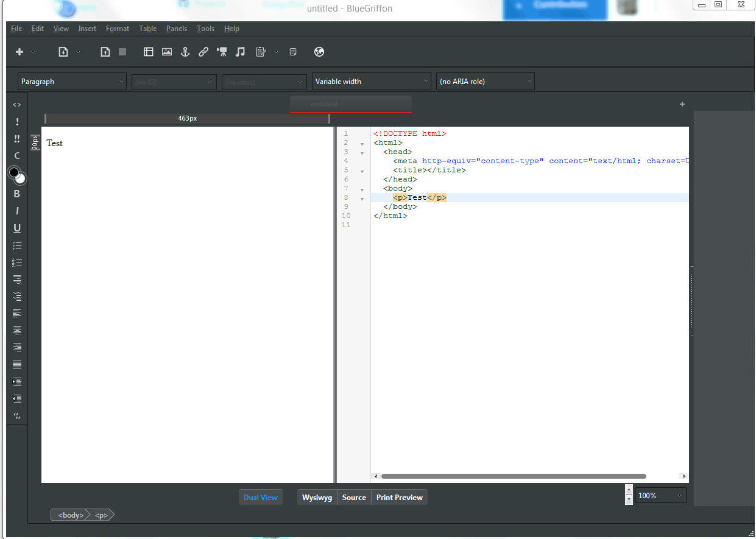Toggle strong emphasis with double exclamation icon
This screenshot has width=756, height=539.
click(17, 139)
